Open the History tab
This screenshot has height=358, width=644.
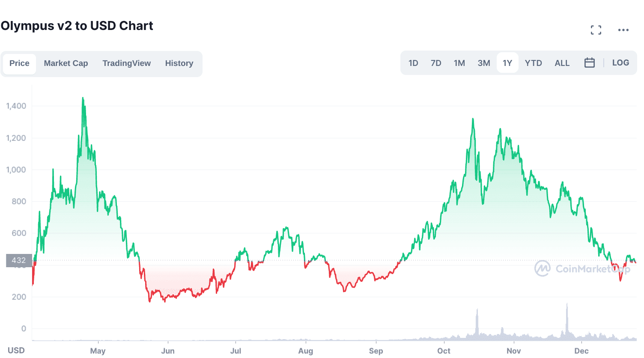pos(179,63)
